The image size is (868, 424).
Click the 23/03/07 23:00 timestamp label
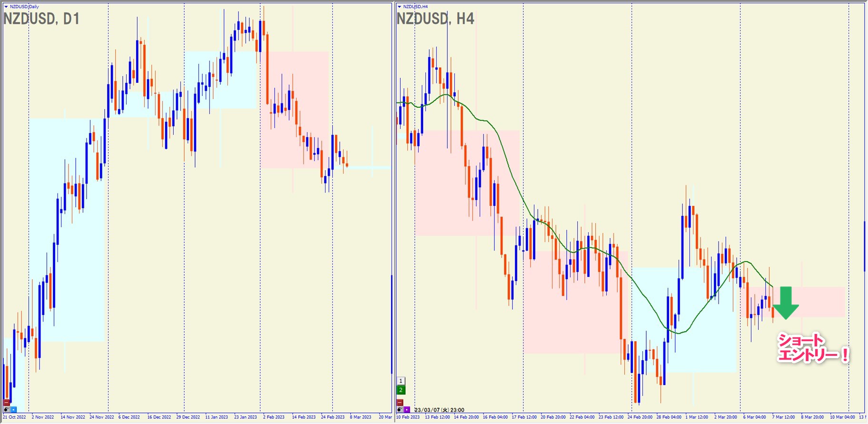pos(439,410)
